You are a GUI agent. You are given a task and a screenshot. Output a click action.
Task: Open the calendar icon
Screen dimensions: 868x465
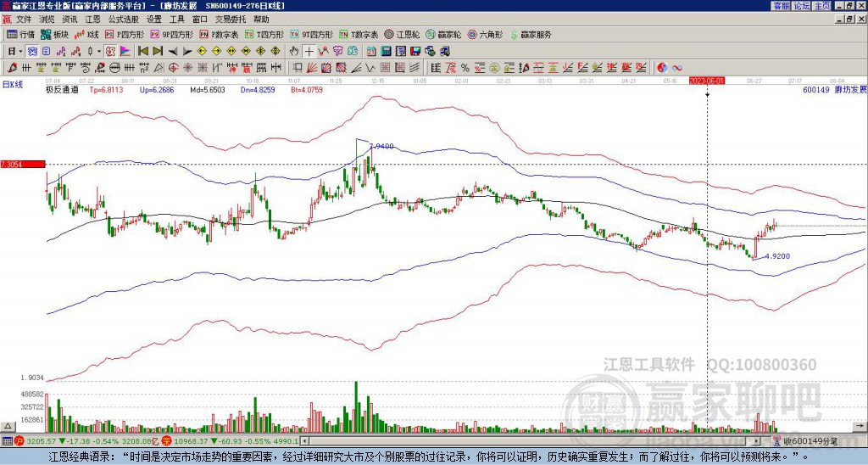coord(371,52)
